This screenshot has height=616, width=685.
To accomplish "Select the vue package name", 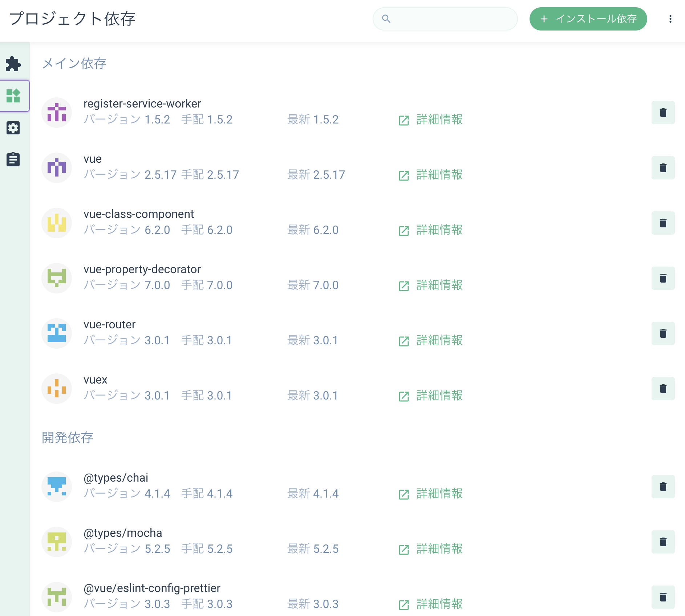I will click(x=93, y=159).
